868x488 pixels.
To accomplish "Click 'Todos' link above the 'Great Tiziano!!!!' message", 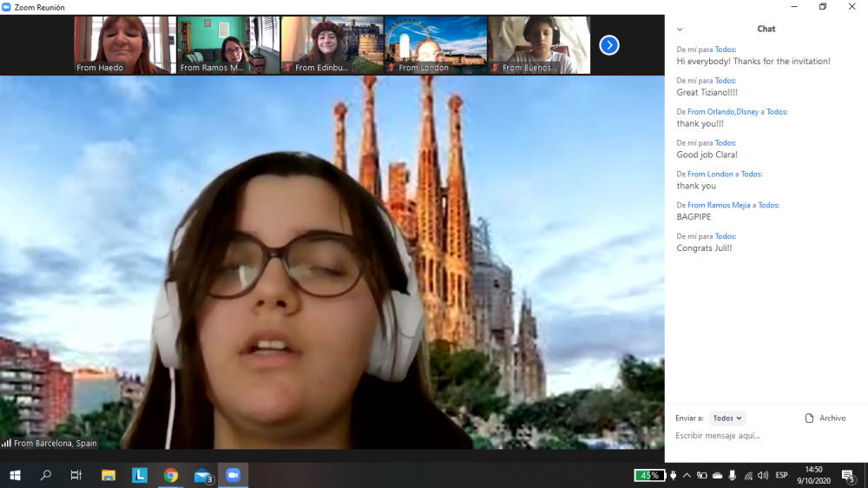I will point(725,80).
